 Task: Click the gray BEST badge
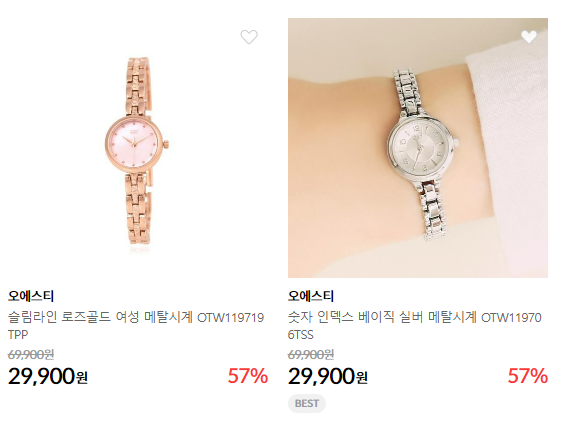pos(307,404)
